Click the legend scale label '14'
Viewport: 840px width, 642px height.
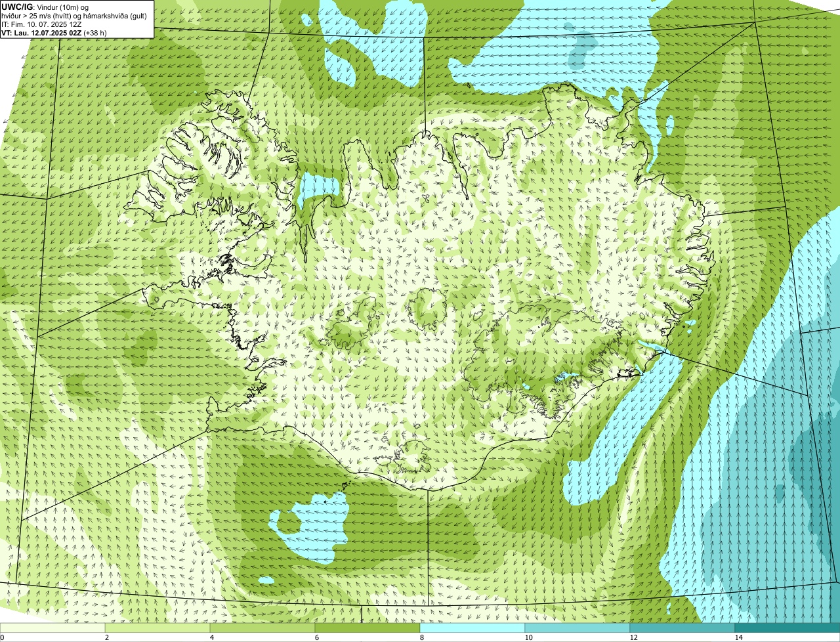(x=738, y=637)
